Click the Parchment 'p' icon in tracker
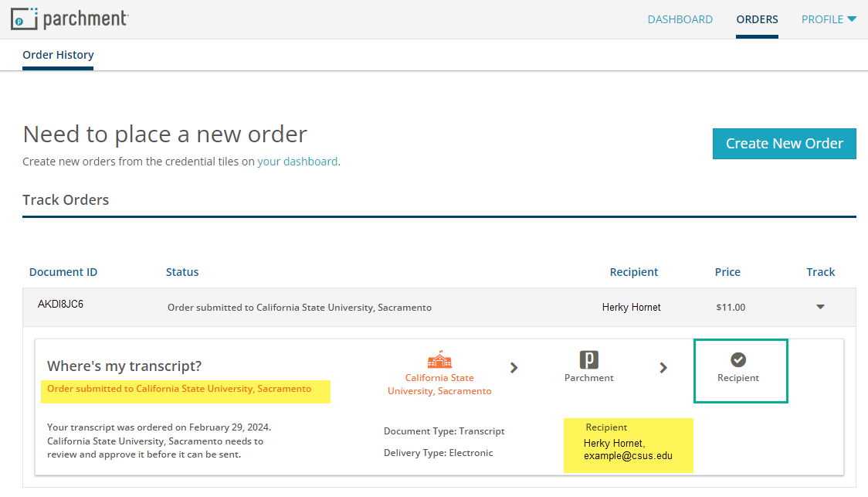The width and height of the screenshot is (868, 497). 589,359
